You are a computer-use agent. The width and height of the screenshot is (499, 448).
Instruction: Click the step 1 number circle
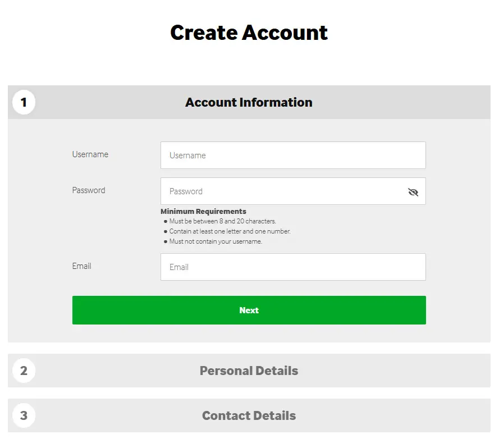[x=23, y=102]
